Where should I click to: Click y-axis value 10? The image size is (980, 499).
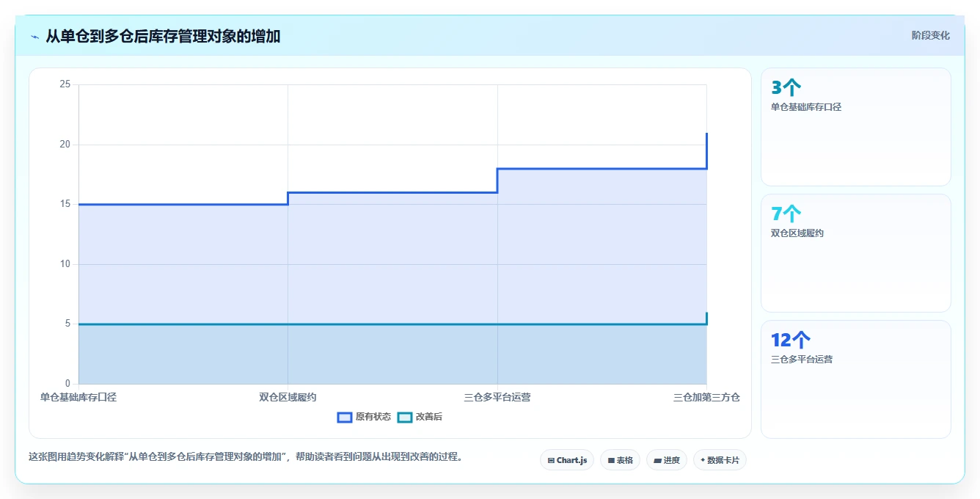point(65,264)
